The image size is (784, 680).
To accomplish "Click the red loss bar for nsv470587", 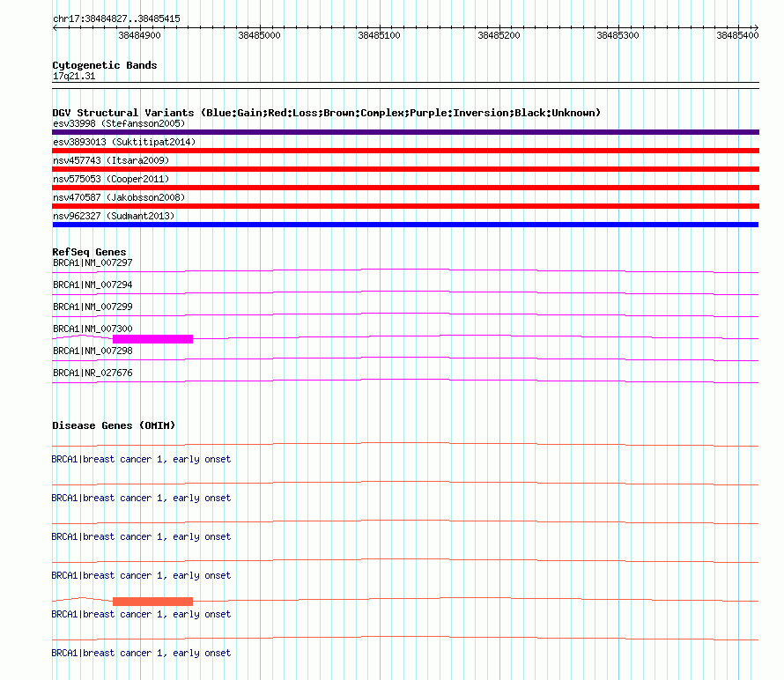I will click(x=405, y=206).
